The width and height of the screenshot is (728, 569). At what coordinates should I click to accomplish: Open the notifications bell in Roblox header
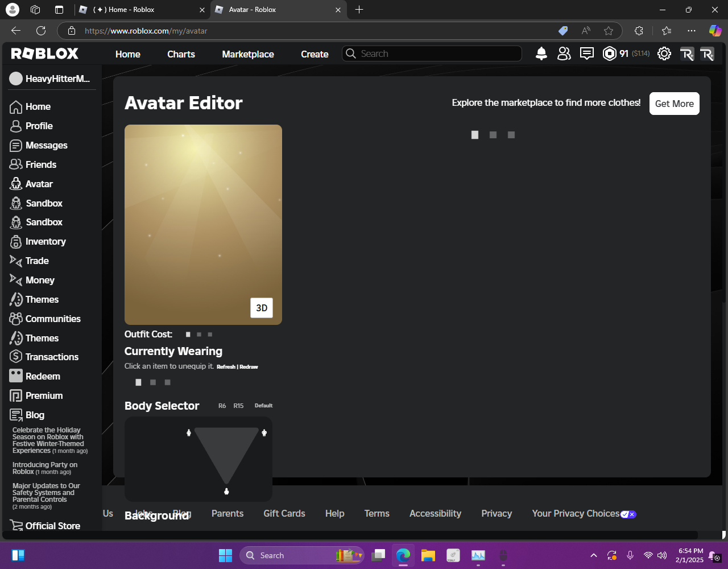click(x=541, y=54)
